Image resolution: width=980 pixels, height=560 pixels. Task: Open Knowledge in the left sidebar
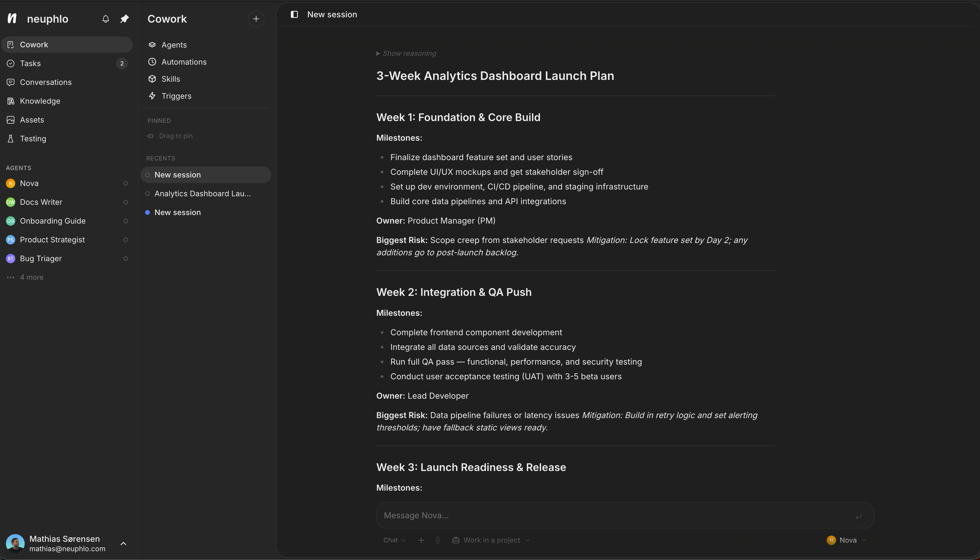click(67, 101)
